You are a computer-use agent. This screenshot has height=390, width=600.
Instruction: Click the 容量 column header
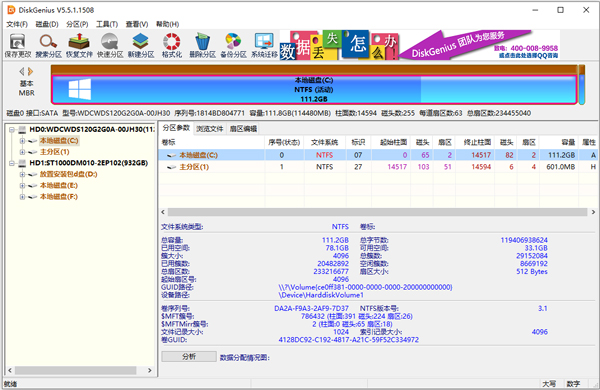(x=559, y=142)
